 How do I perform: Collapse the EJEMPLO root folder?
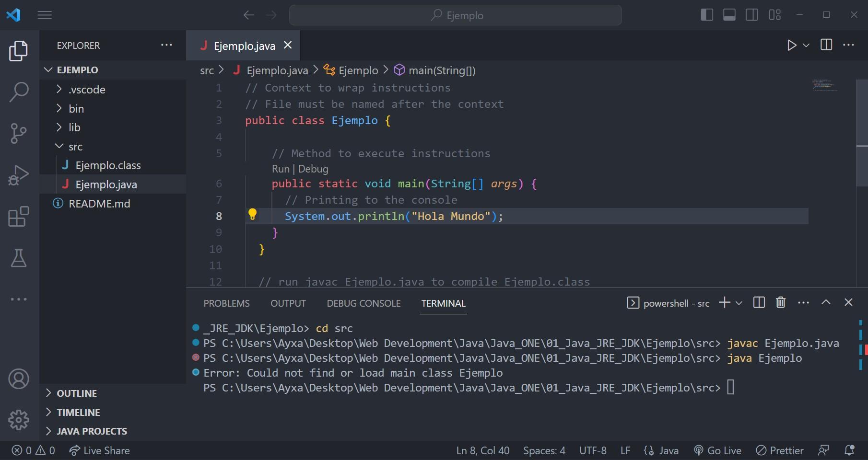point(113,70)
